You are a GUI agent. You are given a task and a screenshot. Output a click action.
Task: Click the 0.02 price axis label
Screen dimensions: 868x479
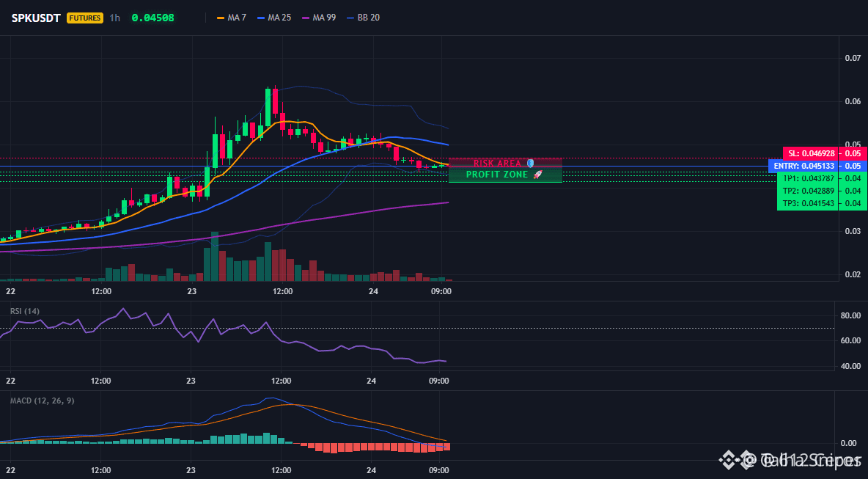(x=853, y=274)
